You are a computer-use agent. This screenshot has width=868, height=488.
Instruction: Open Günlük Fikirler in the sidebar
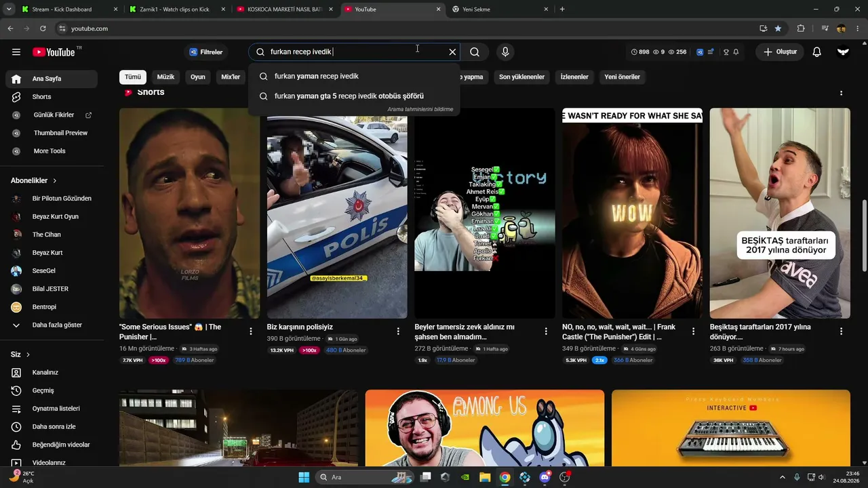point(52,115)
